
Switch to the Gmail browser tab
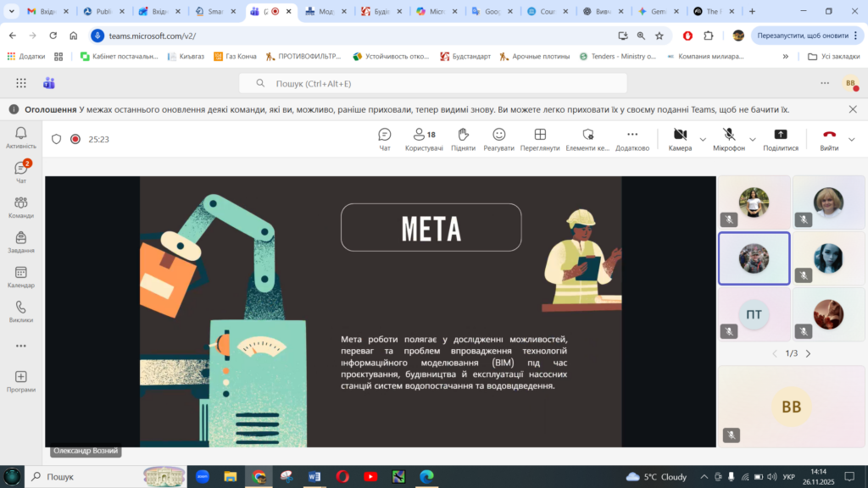pos(45,12)
